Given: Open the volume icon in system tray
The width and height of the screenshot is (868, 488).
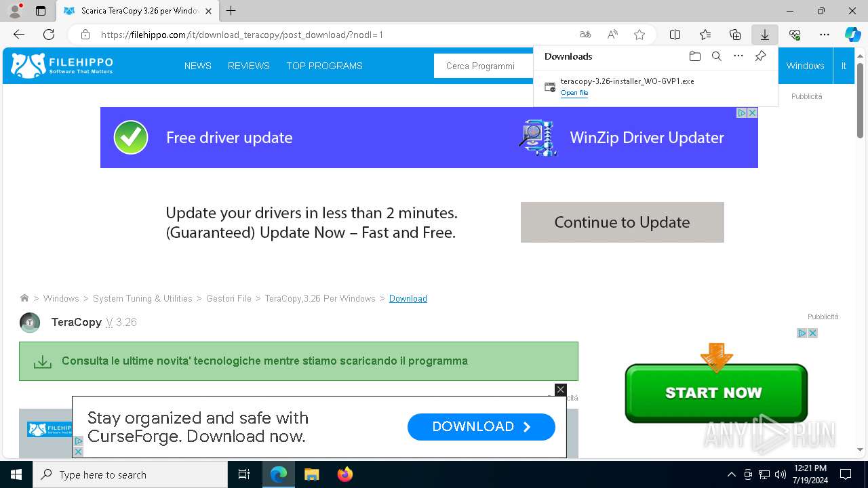Looking at the screenshot, I should pos(781,474).
